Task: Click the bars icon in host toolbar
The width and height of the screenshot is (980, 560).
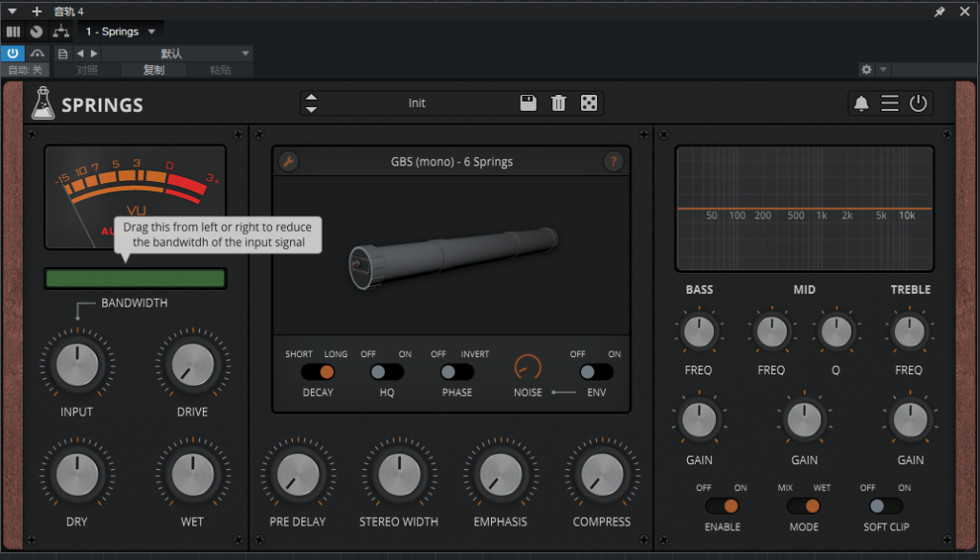Action: [13, 32]
